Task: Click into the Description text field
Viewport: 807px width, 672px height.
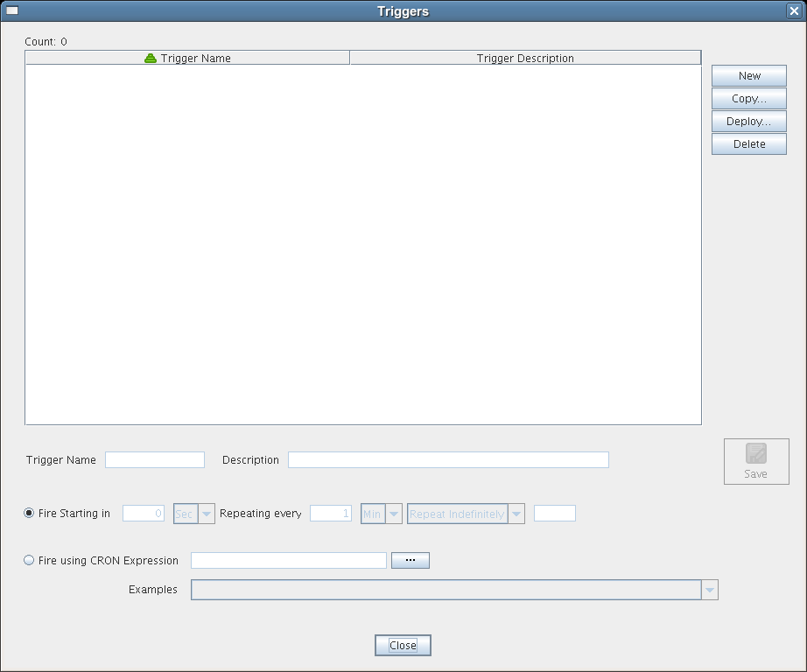Action: coord(448,459)
